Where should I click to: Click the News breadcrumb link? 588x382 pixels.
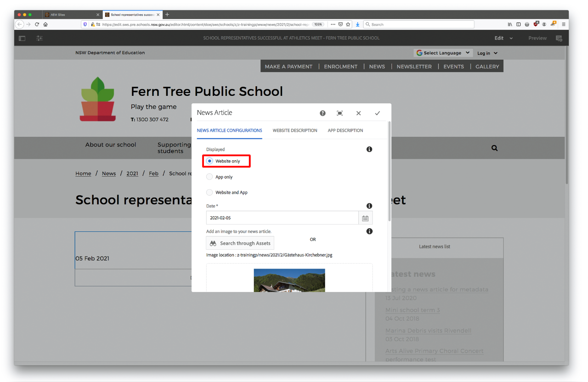(x=109, y=174)
